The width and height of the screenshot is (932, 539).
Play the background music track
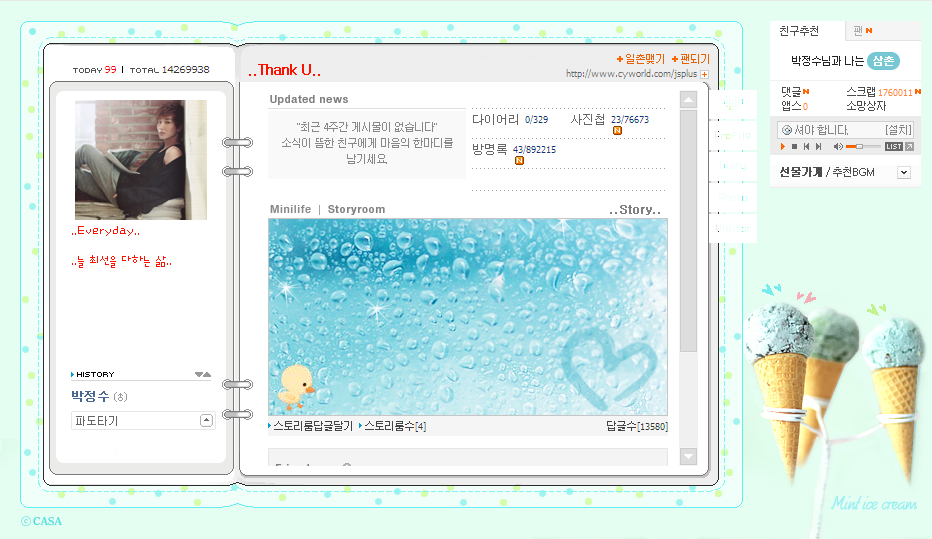tap(783, 147)
